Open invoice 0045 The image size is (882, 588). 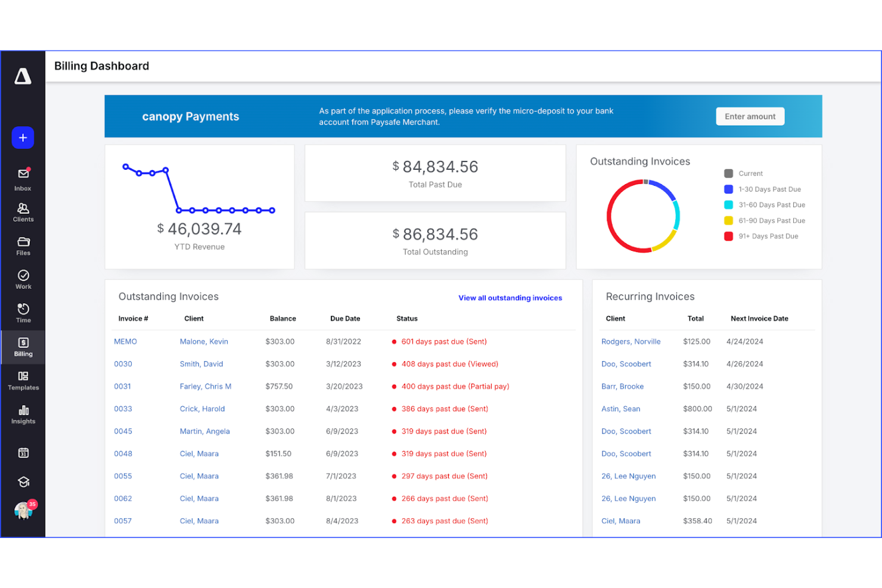[x=123, y=431]
